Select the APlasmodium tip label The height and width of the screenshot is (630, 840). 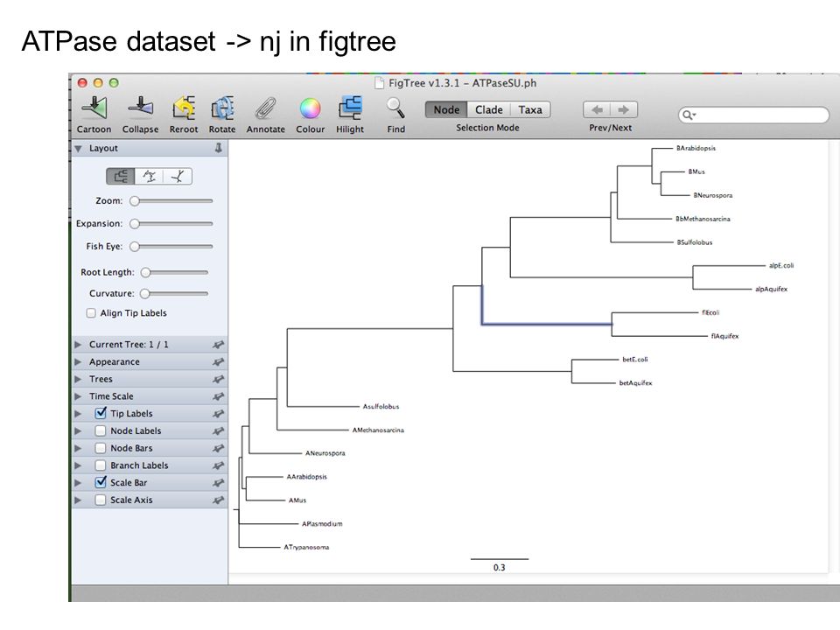coord(322,524)
